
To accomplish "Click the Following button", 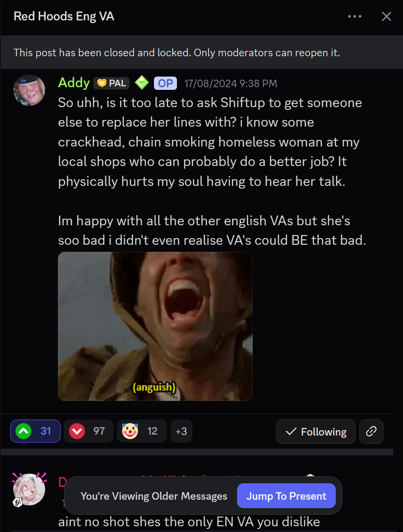I will pyautogui.click(x=316, y=432).
